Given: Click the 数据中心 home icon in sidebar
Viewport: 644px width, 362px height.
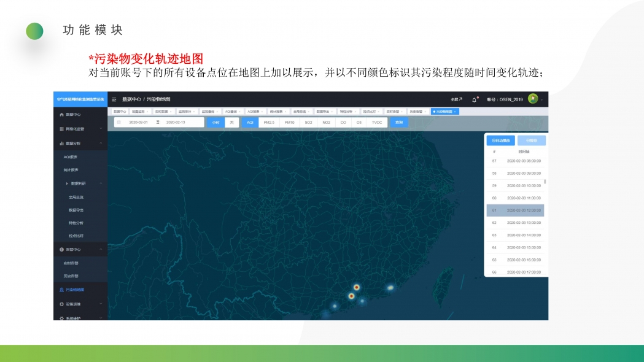Looking at the screenshot, I should [x=61, y=115].
